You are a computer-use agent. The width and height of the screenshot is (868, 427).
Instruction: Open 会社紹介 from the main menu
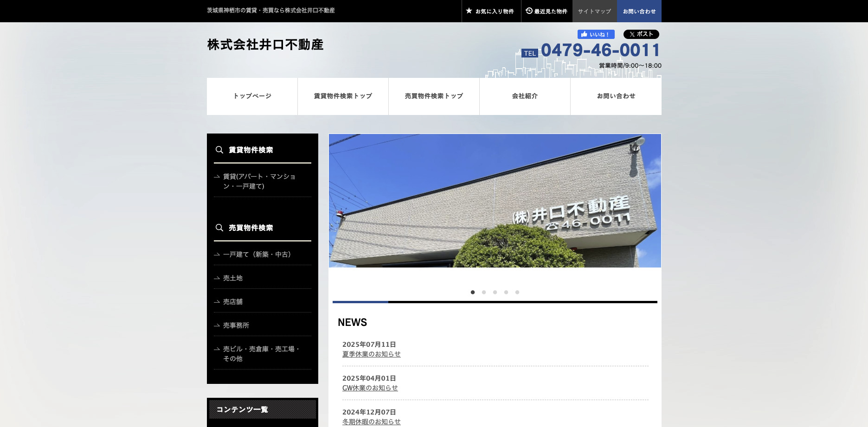coord(525,96)
